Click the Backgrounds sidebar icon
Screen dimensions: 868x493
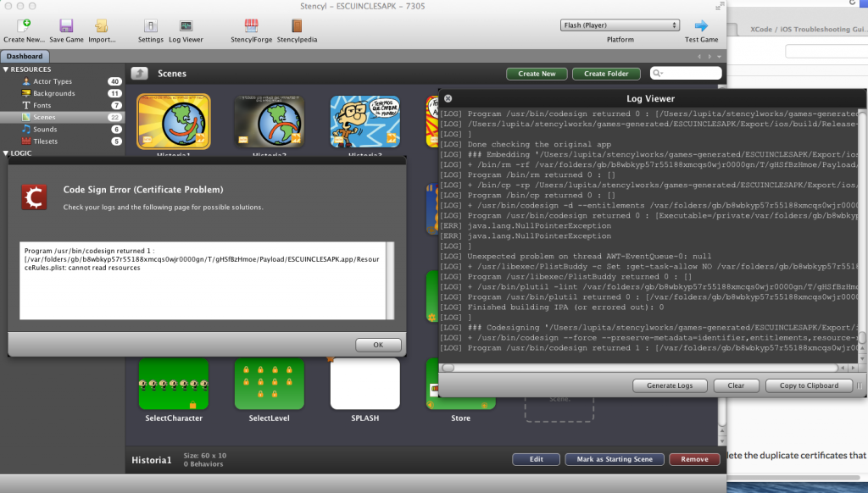(x=26, y=93)
